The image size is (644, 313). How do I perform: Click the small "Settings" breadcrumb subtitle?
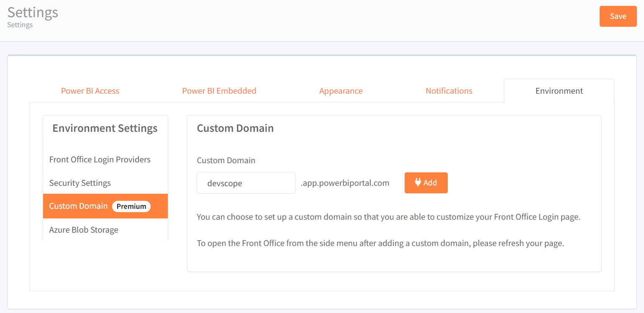[20, 25]
